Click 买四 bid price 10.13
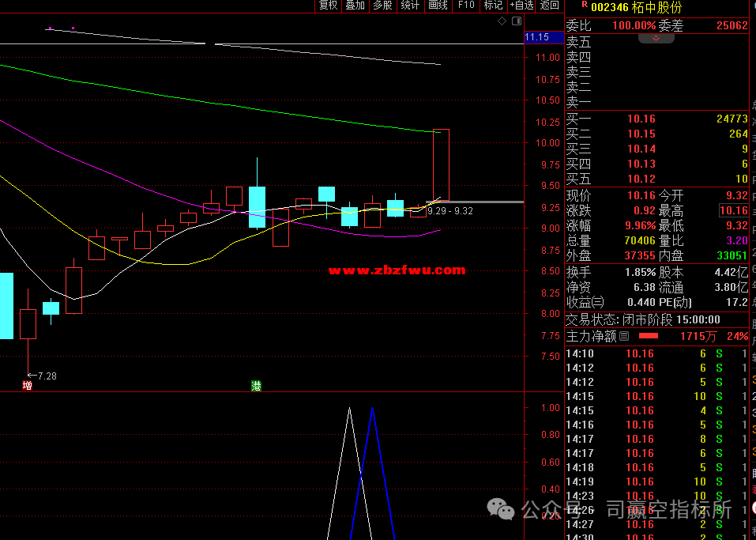This screenshot has height=540, width=756. pyautogui.click(x=641, y=164)
